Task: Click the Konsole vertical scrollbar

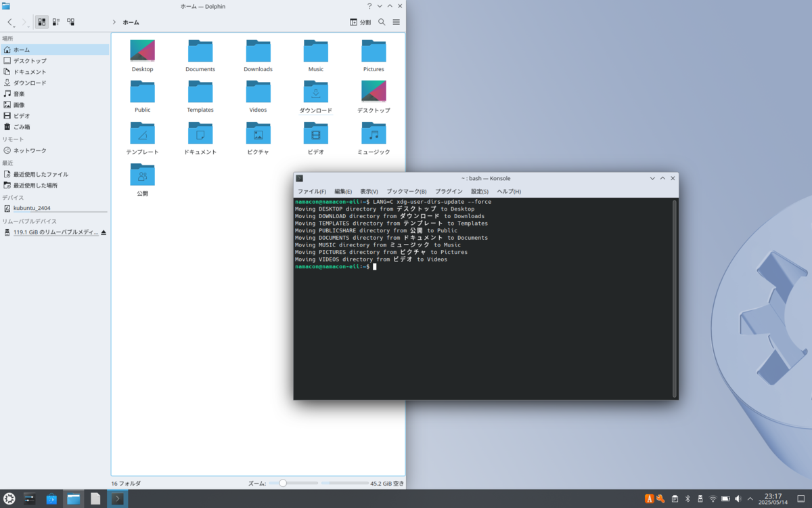Action: click(x=674, y=298)
